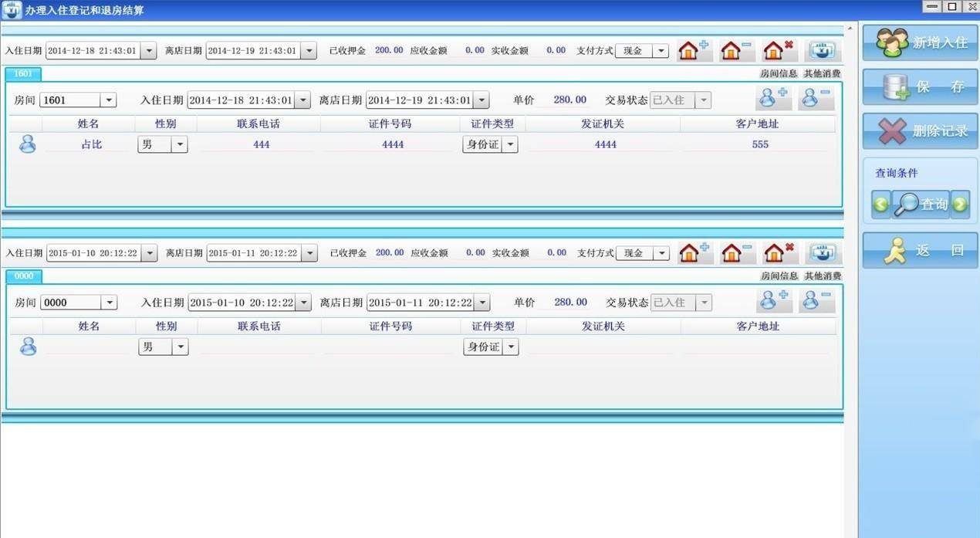
Task: Select the guest icon beside 占比
Action: tap(28, 144)
